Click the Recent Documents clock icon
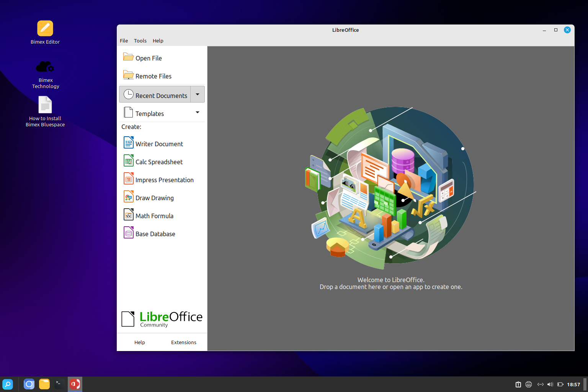The width and height of the screenshot is (588, 392). (x=128, y=94)
